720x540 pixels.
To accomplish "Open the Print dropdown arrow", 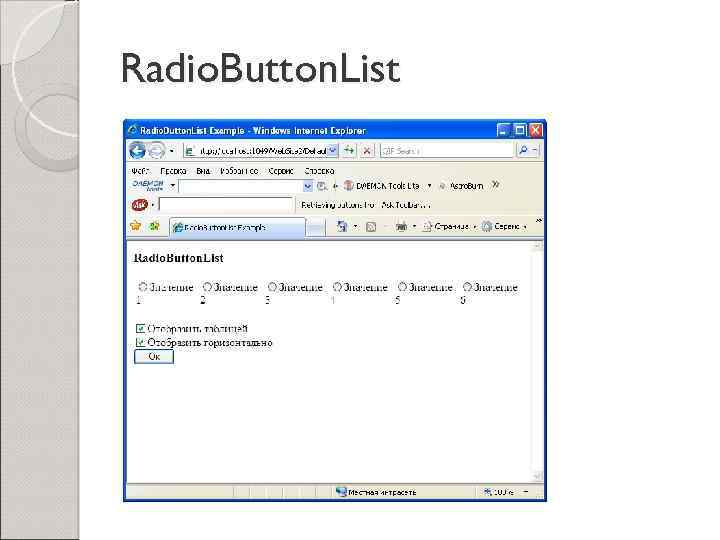I will [414, 226].
